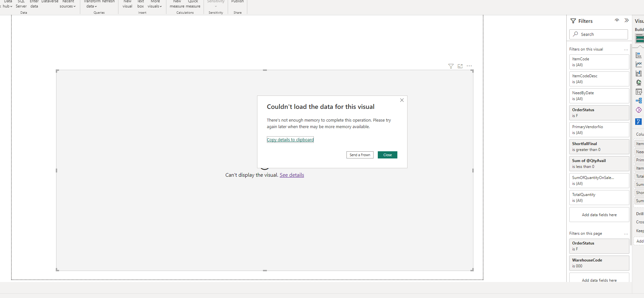Open the visual's more options ellipsis

coord(469,66)
